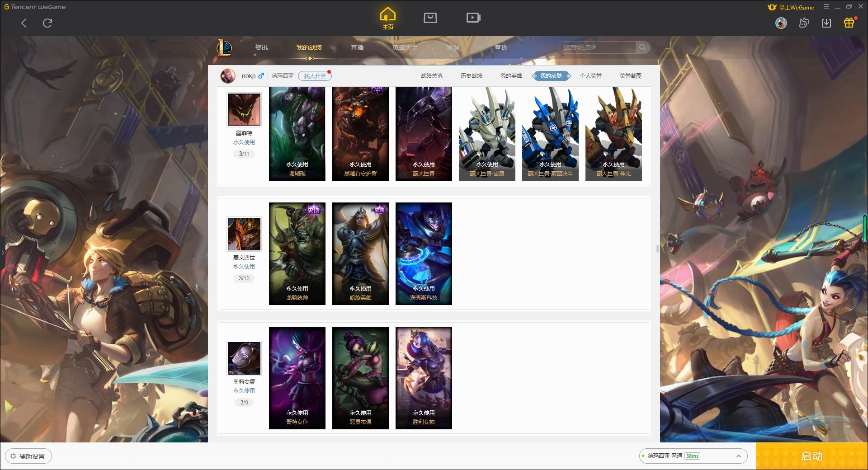Open the gift box icon
Viewport: 868px width, 470px height.
[x=849, y=23]
